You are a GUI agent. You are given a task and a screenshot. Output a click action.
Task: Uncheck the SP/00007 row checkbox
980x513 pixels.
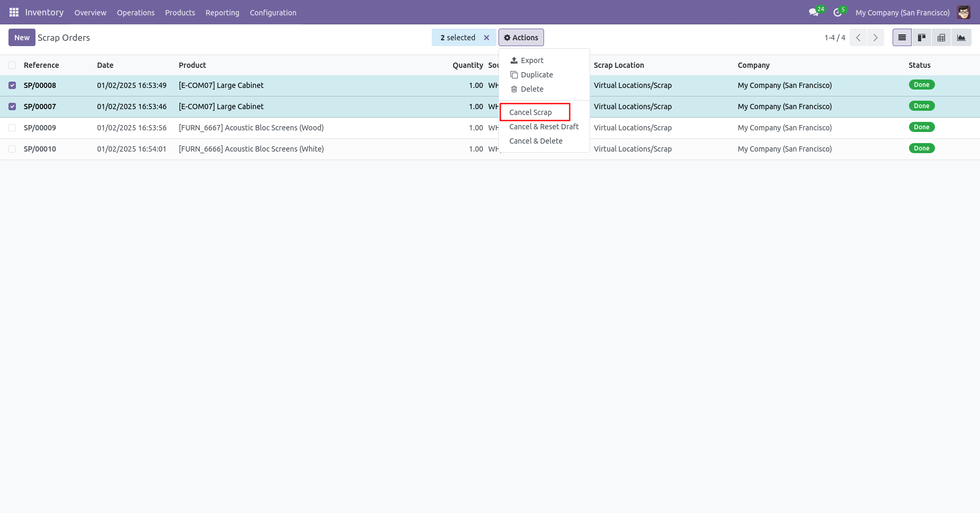coord(12,107)
